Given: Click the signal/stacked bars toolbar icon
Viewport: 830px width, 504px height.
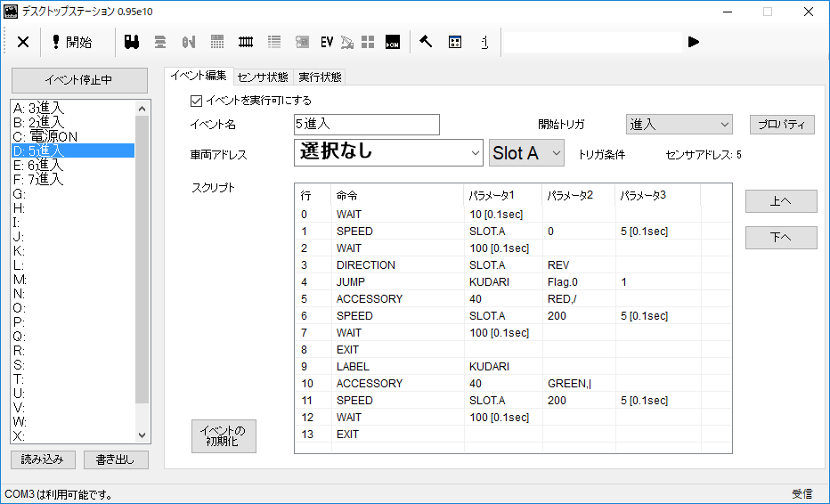Looking at the screenshot, I should 160,42.
